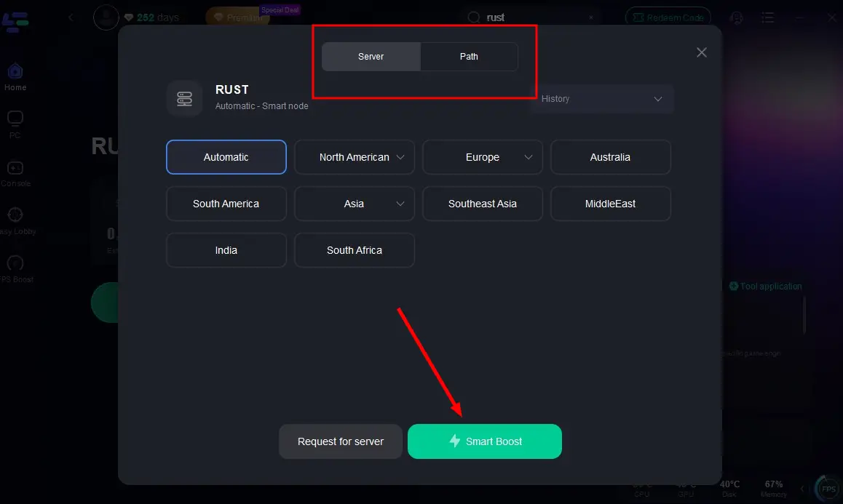Click the Tool application link
The height and width of the screenshot is (504, 843).
pyautogui.click(x=766, y=287)
